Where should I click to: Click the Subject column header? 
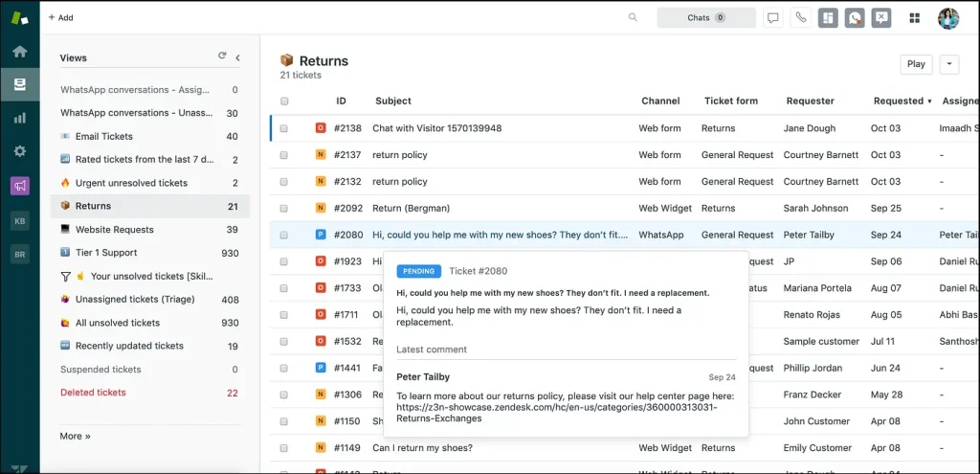point(393,101)
